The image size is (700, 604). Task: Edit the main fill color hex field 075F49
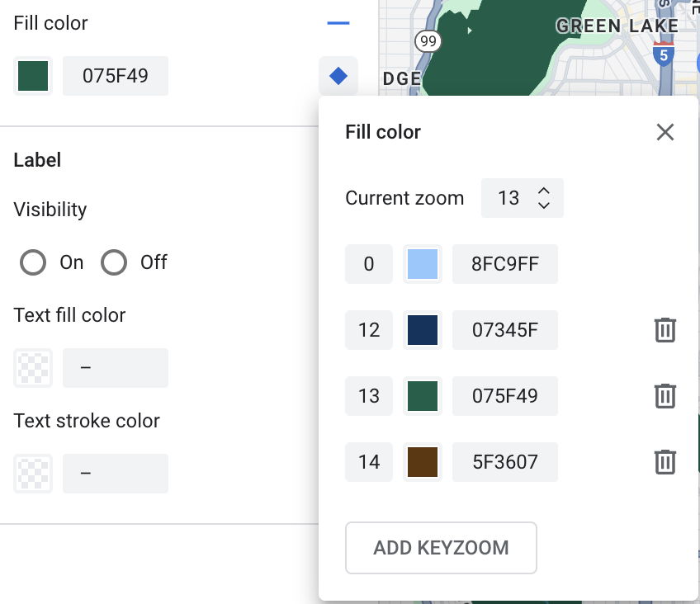tap(116, 76)
